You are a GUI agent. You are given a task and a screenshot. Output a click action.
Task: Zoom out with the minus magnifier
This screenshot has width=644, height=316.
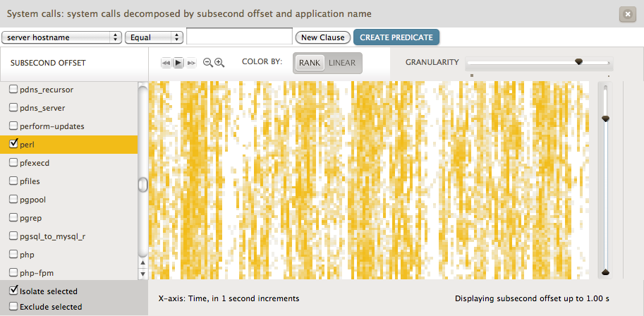click(x=208, y=63)
